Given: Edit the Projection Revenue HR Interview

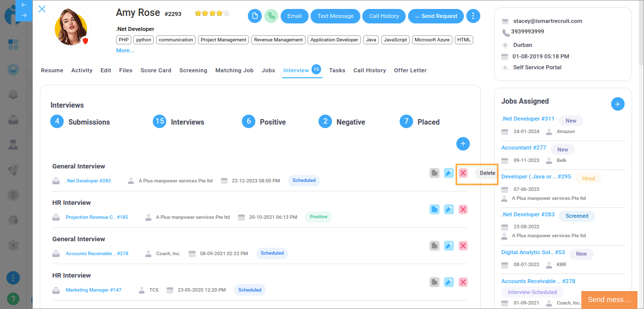Looking at the screenshot, I should tap(448, 209).
